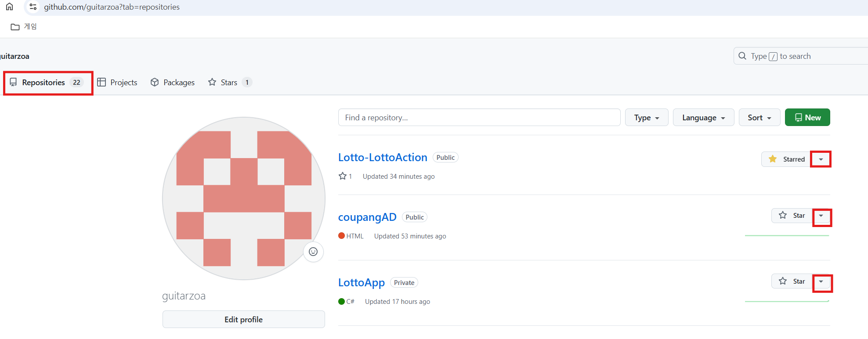This screenshot has height=339, width=868.
Task: Click 'Updated 34 minutes ago' text
Action: (x=399, y=176)
